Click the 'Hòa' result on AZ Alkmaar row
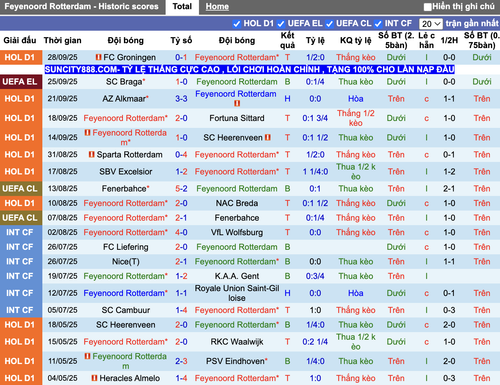The image size is (500, 385). (355, 99)
